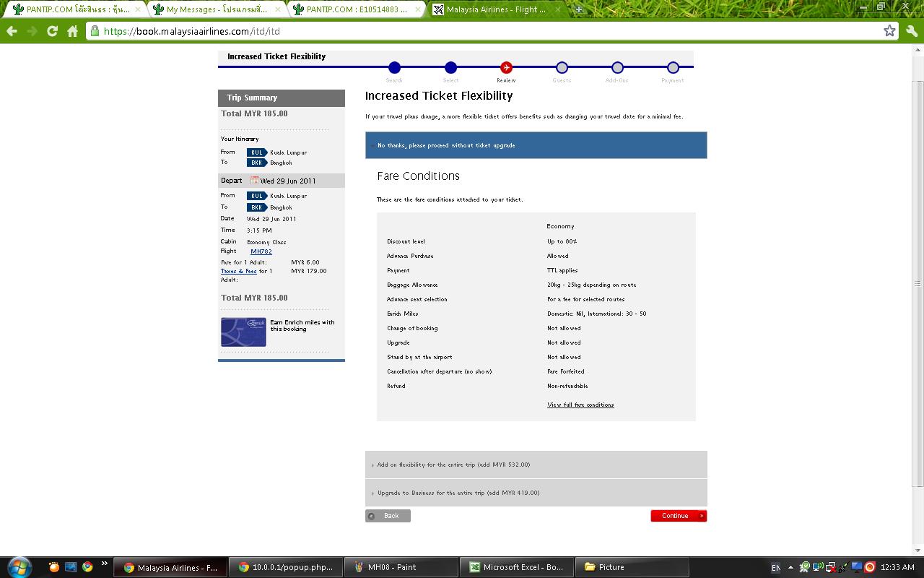The width and height of the screenshot is (924, 578).
Task: Click the Trip Summary panel header
Action: point(282,98)
